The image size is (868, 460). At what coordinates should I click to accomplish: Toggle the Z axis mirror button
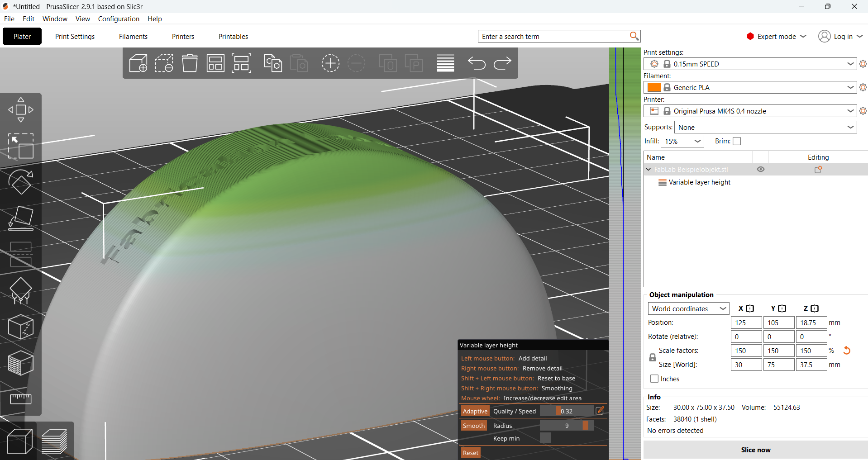tap(815, 308)
